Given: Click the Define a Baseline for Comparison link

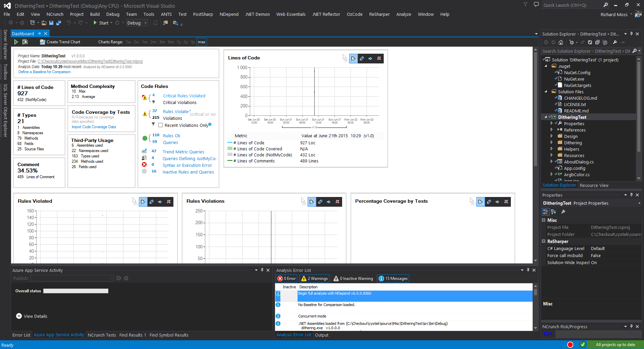Looking at the screenshot, I should pos(44,72).
